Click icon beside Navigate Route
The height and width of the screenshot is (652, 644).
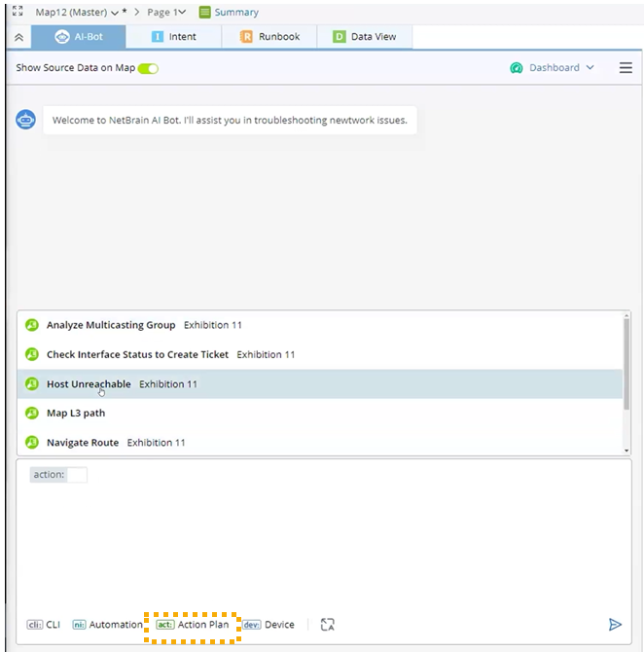(32, 442)
